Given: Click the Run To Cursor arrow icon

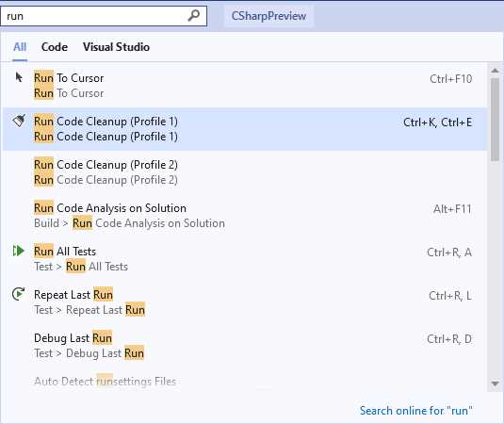Looking at the screenshot, I should click(19, 77).
